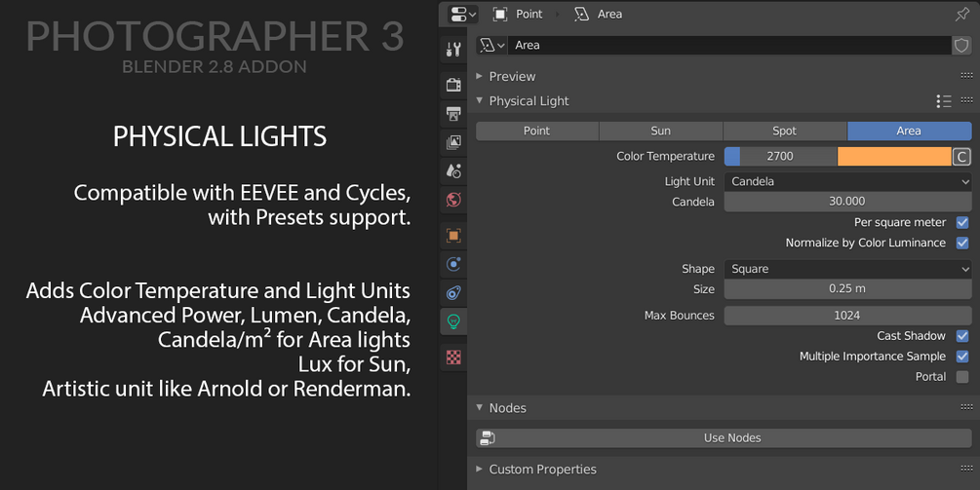Toggle the Per square meter checkbox

962,222
